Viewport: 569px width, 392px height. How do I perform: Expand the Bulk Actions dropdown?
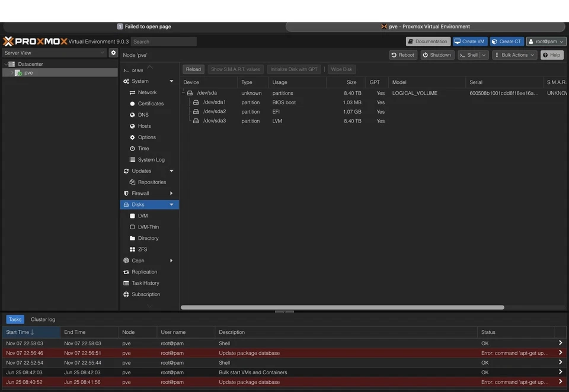514,55
